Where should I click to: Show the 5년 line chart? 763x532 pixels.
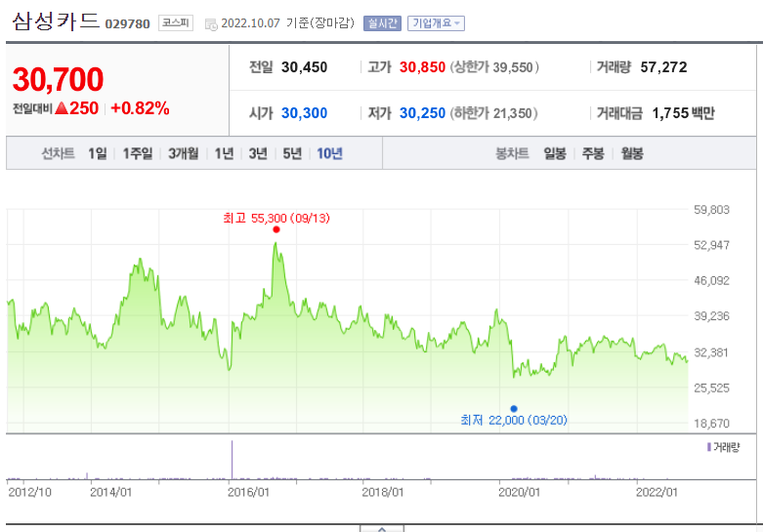292,153
